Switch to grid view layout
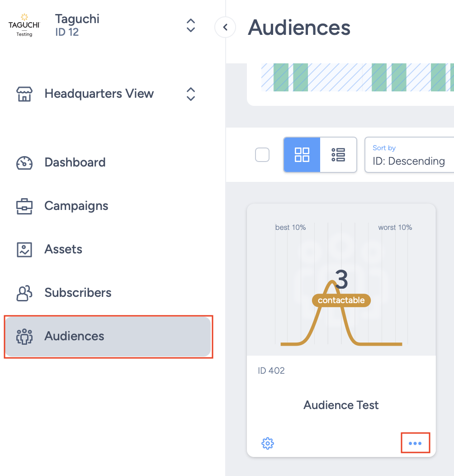 [x=302, y=154]
